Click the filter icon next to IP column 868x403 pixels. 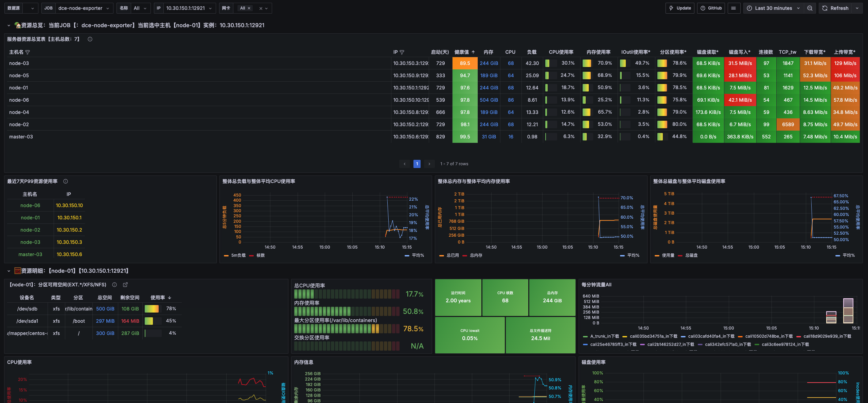pyautogui.click(x=402, y=52)
